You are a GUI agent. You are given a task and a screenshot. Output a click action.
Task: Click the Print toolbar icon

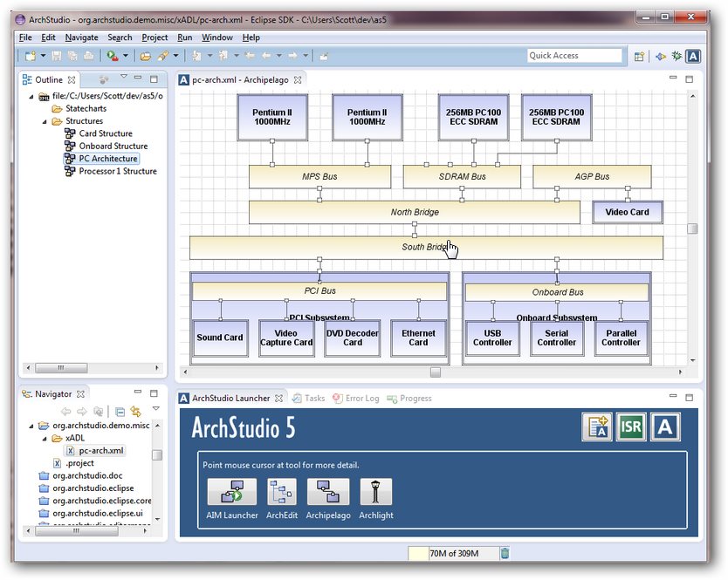coord(89,56)
